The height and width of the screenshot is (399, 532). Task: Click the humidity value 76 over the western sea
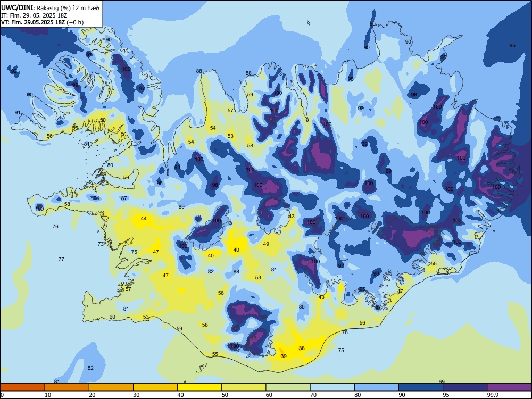(55, 226)
